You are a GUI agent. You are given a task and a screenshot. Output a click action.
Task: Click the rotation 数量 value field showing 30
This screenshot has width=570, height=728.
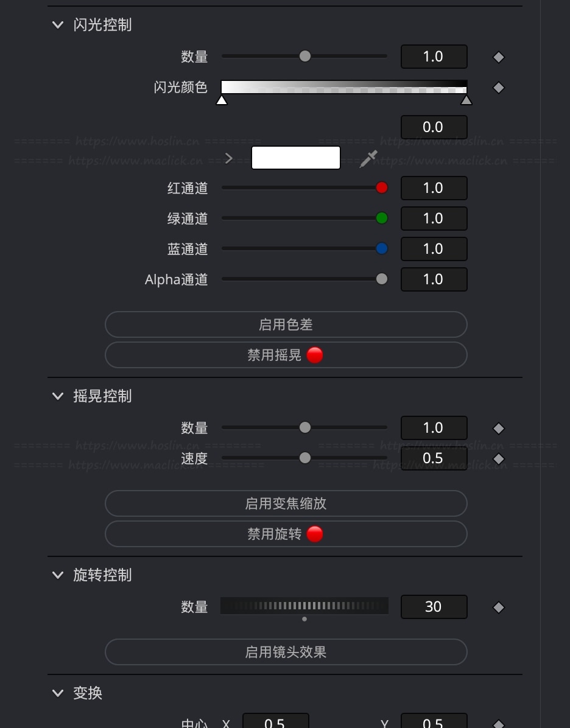point(434,607)
